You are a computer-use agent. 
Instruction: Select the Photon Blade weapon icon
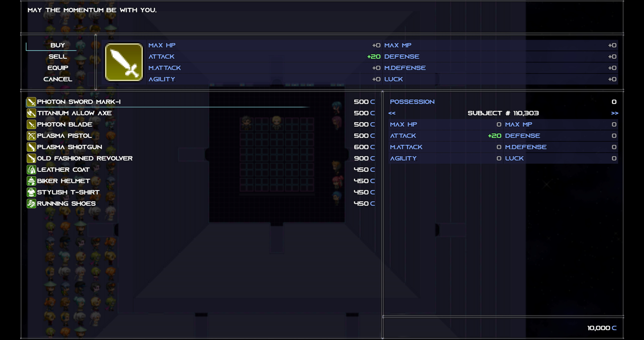coord(31,124)
